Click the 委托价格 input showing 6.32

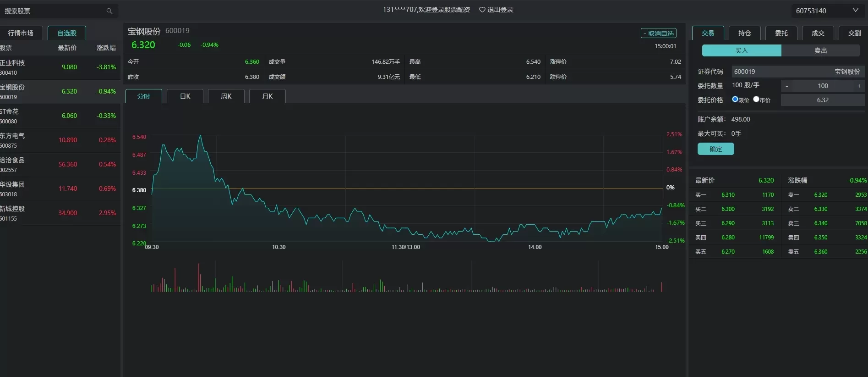click(x=822, y=100)
